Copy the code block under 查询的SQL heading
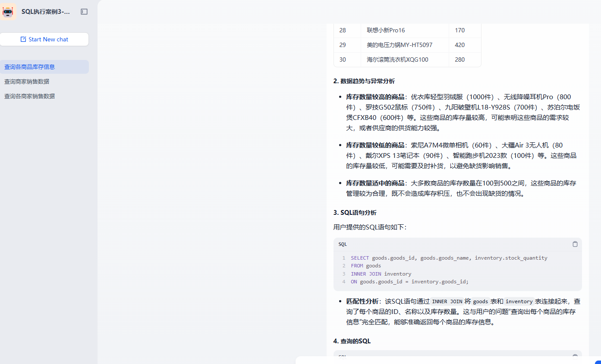Screen dimensions: 601x364 point(575,356)
